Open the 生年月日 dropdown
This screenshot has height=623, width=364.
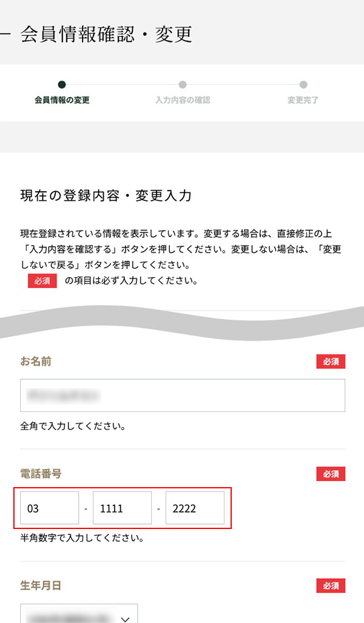pyautogui.click(x=79, y=614)
